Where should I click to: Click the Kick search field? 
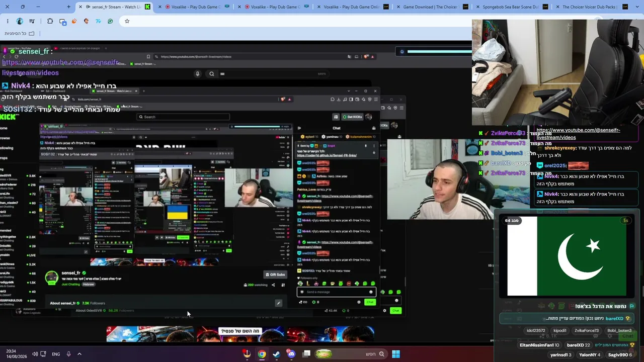coord(183,117)
